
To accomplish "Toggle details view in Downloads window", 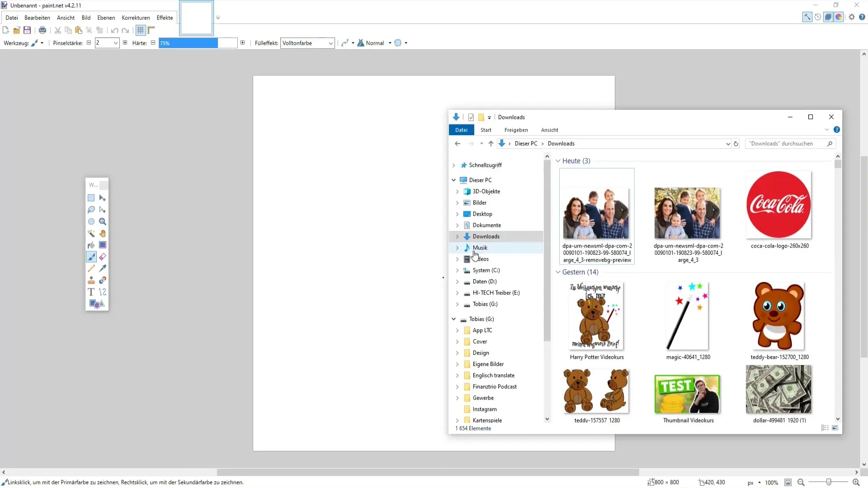I will coord(825,428).
